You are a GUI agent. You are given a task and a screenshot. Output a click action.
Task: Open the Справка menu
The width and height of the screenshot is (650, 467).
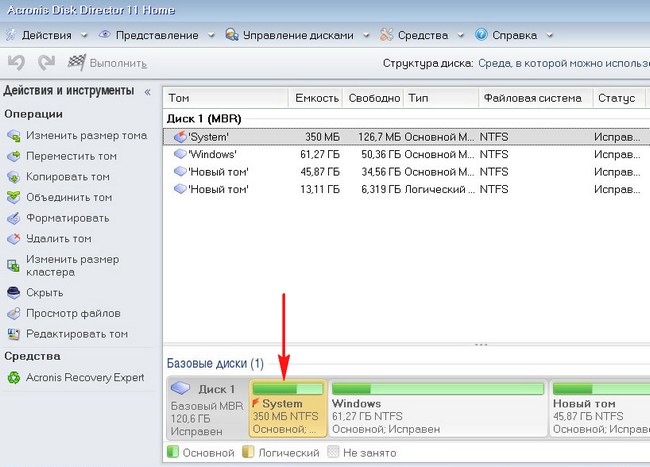point(514,35)
